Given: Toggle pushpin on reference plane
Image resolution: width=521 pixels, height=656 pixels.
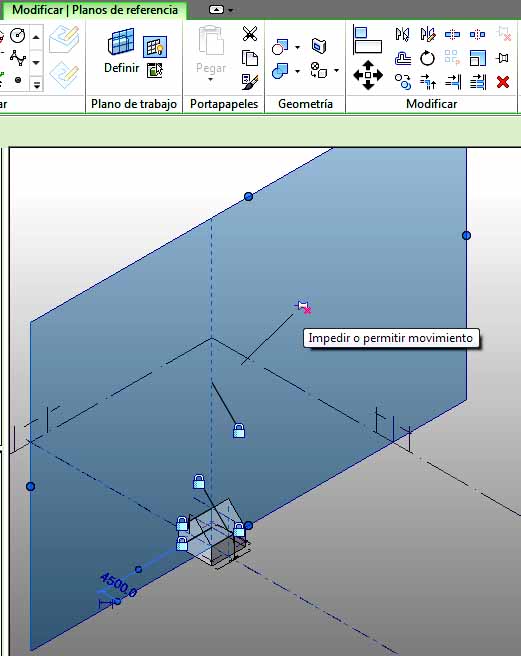Looking at the screenshot, I should point(304,308).
